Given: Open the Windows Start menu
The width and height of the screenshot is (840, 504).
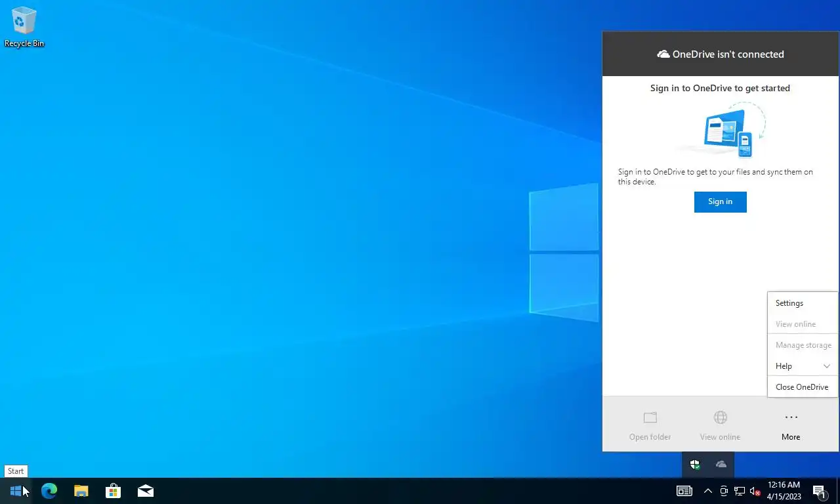Looking at the screenshot, I should click(16, 491).
